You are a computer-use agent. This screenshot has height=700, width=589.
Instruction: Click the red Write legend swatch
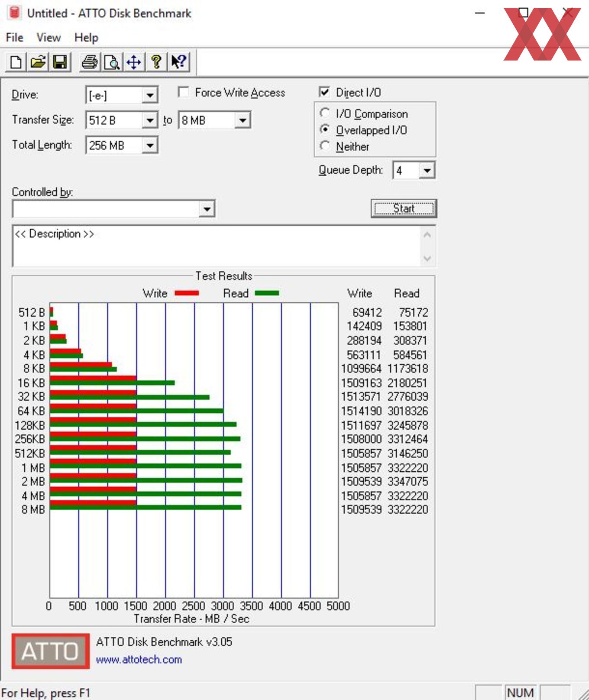(187, 293)
